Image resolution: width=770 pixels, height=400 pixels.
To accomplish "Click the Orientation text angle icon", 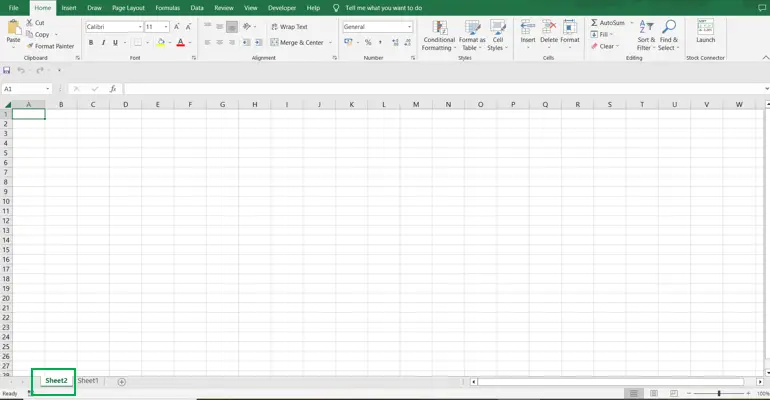I will [247, 27].
